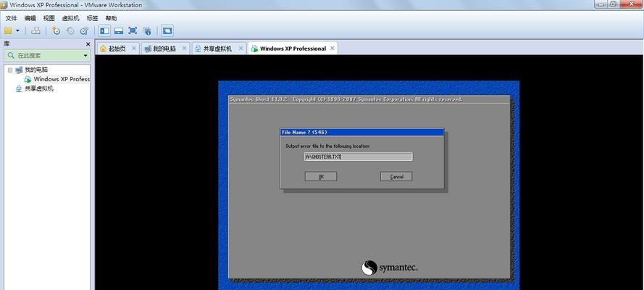The image size is (644, 290).
Task: Open the 视图 menu
Action: pyautogui.click(x=49, y=18)
